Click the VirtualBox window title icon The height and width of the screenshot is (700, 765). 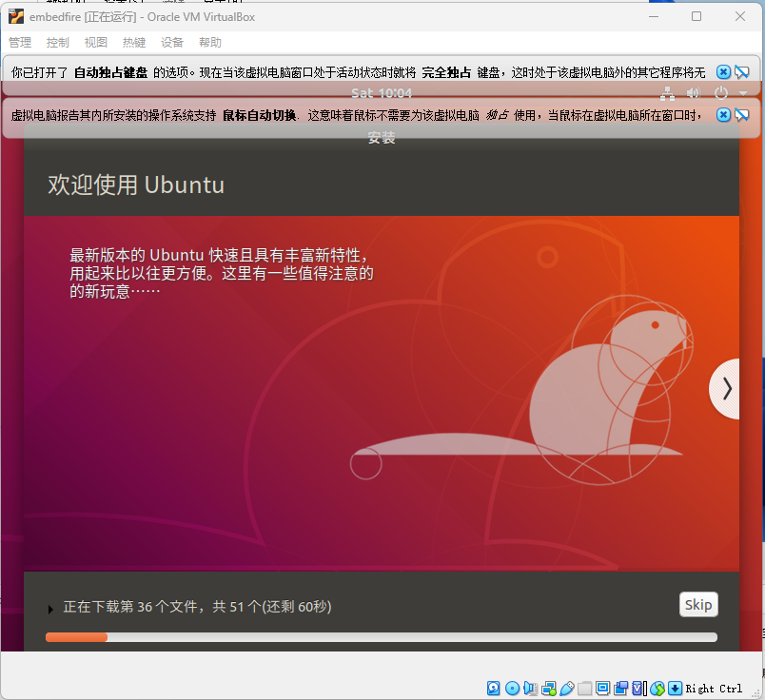tap(15, 16)
